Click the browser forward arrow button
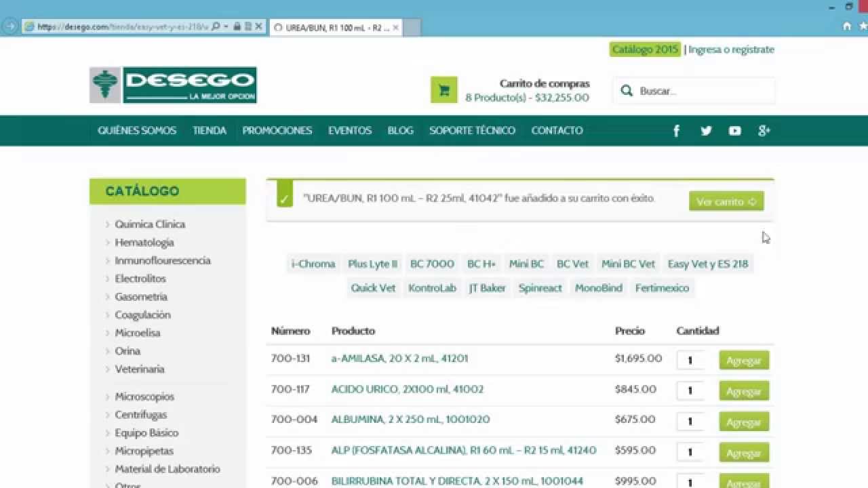This screenshot has width=868, height=488. 9,26
